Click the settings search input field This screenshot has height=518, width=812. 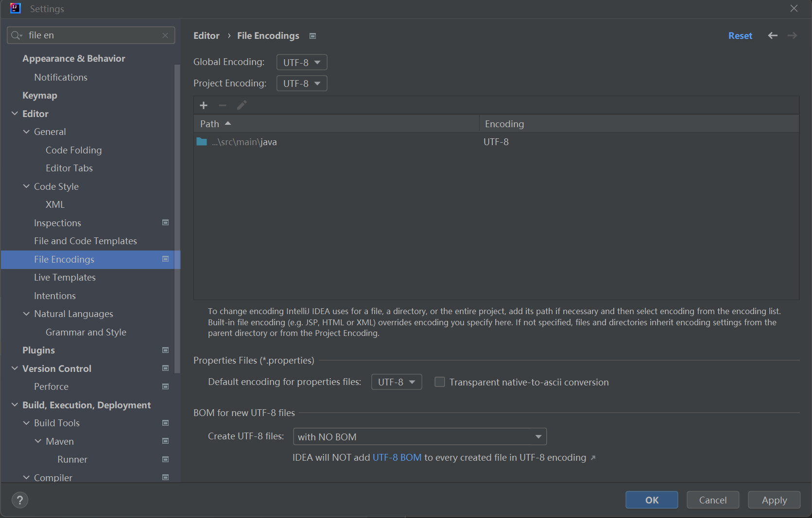(91, 35)
